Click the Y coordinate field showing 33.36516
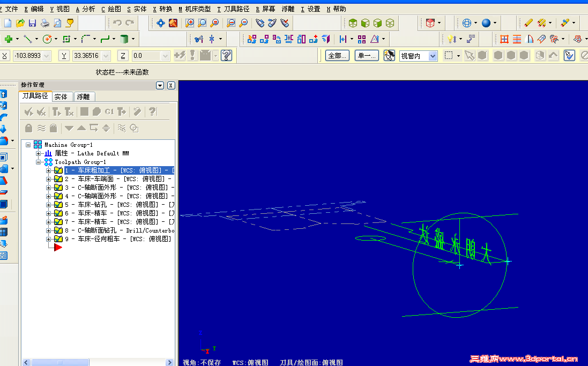The width and height of the screenshot is (588, 366). [x=92, y=56]
